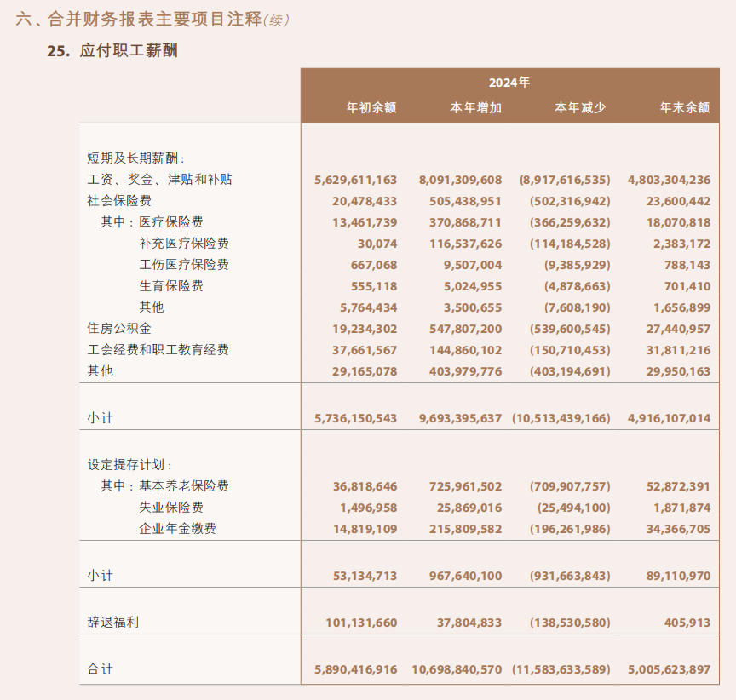Image resolution: width=736 pixels, height=700 pixels.
Task: Select value 403,979,776
Action: coord(465,371)
